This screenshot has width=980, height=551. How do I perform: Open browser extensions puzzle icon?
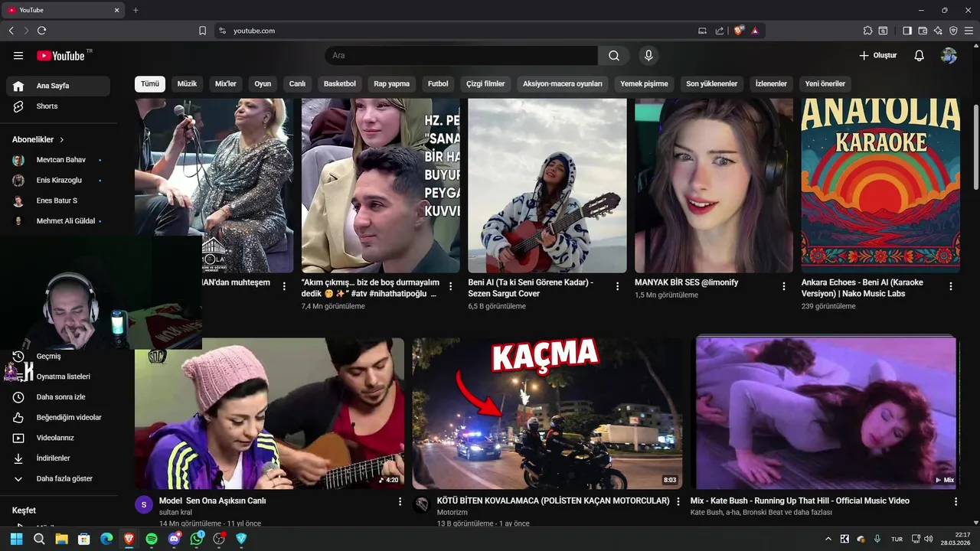[867, 31]
